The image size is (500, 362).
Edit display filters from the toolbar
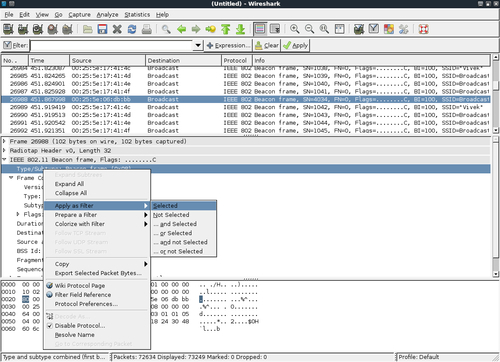tap(374, 29)
